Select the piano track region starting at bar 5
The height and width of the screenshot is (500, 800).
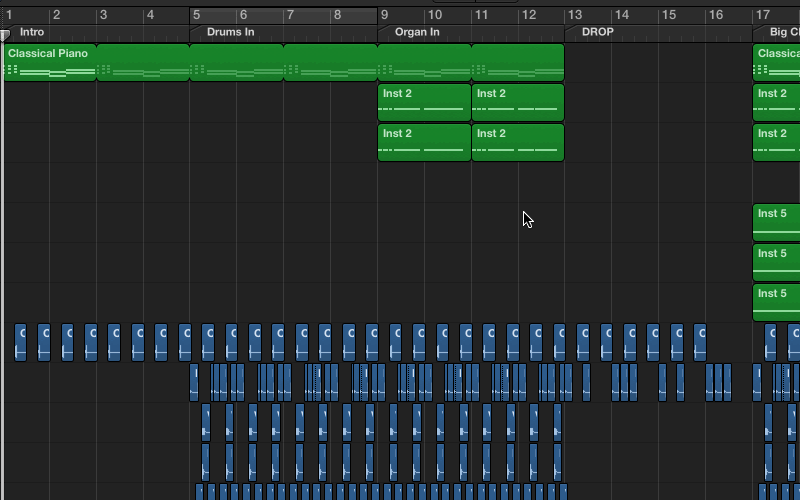[237, 62]
